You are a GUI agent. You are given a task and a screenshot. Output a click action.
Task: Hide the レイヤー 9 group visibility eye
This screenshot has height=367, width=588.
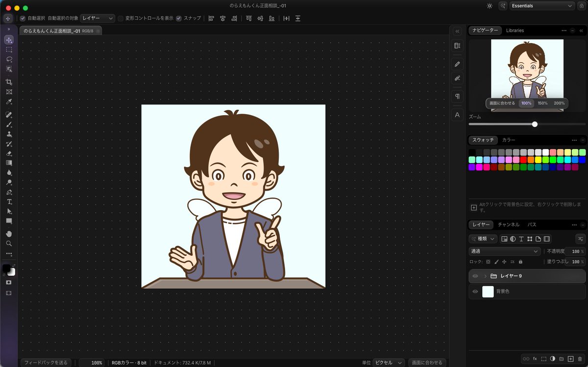click(475, 276)
